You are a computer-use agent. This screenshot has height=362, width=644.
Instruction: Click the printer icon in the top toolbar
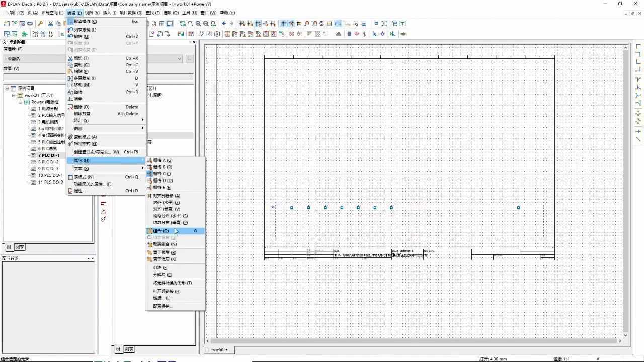click(x=30, y=23)
